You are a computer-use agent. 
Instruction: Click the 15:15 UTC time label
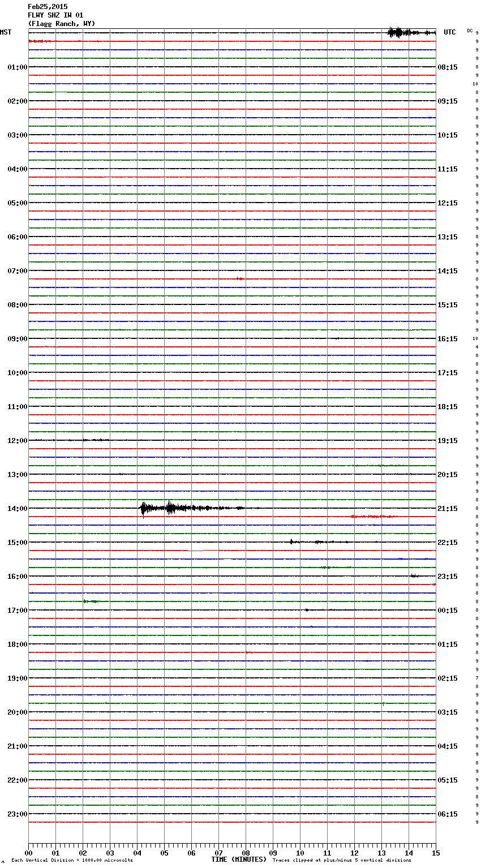pyautogui.click(x=448, y=305)
